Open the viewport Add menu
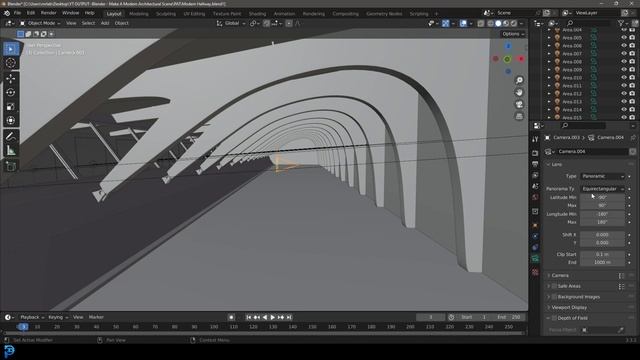The height and width of the screenshot is (360, 640). [105, 23]
